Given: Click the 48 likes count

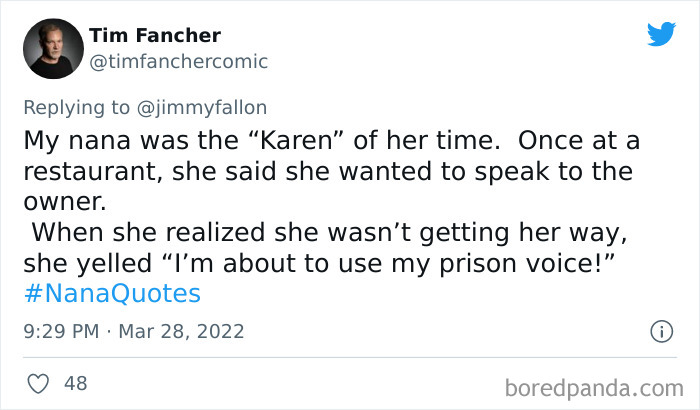Looking at the screenshot, I should [x=75, y=384].
